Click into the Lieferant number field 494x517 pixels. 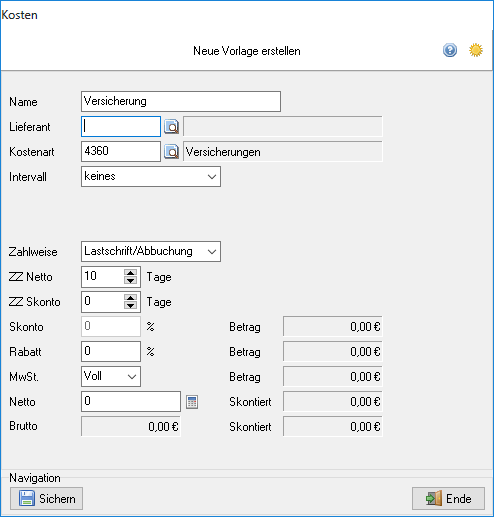tap(121, 126)
